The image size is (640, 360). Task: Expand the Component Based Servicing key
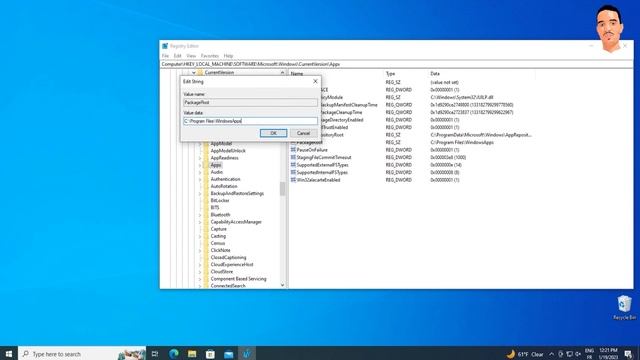(200, 279)
